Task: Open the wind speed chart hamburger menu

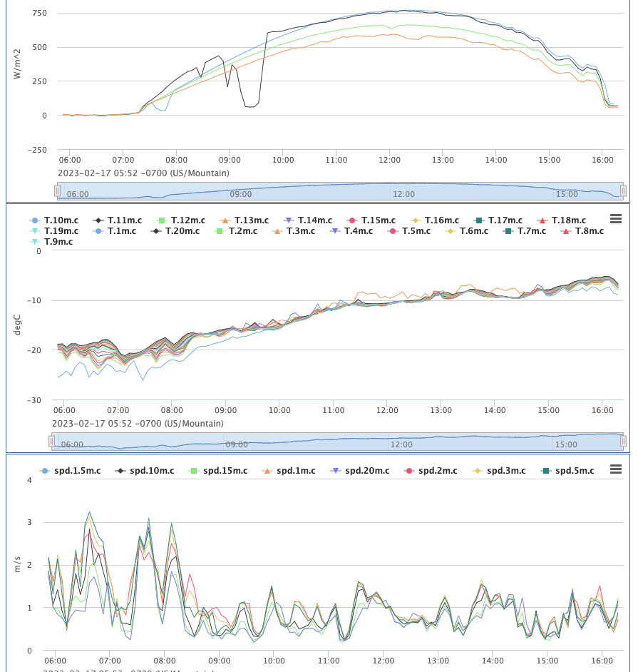Action: pyautogui.click(x=616, y=469)
